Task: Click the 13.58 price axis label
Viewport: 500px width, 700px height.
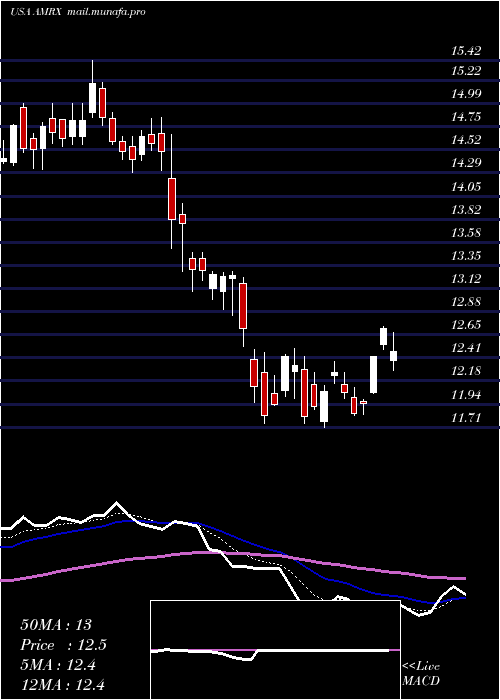Action: click(466, 233)
